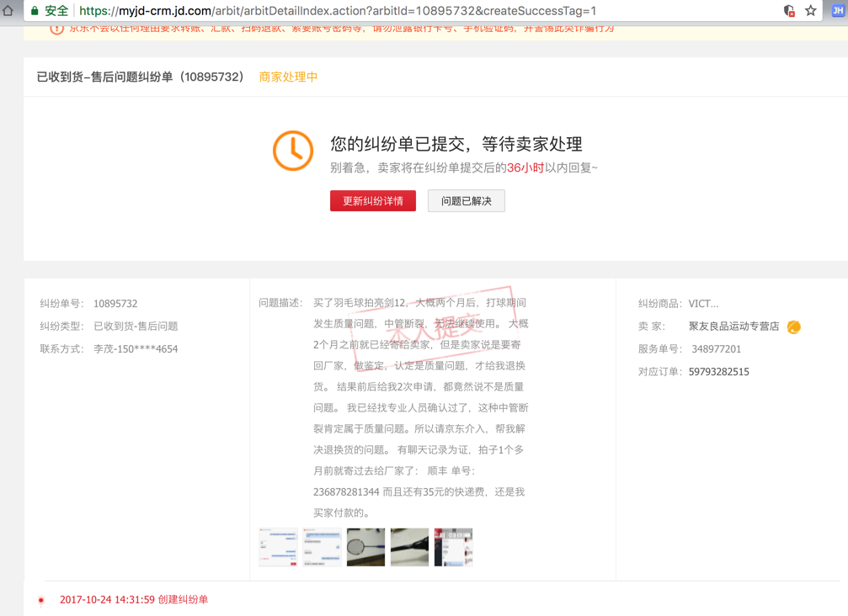Click the dispute type 已收到货-售后问题 value
This screenshot has width=848, height=616.
[136, 327]
